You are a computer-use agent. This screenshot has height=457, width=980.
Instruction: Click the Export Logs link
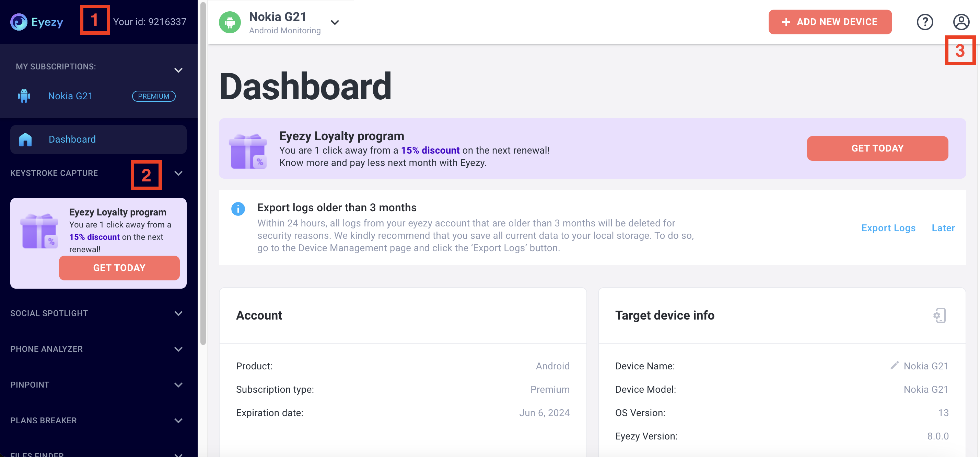pos(888,228)
